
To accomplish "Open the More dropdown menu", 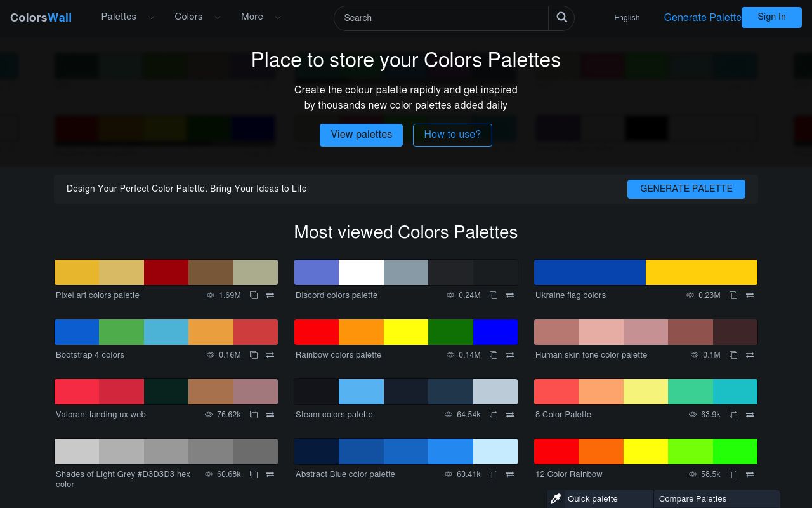I will click(261, 17).
